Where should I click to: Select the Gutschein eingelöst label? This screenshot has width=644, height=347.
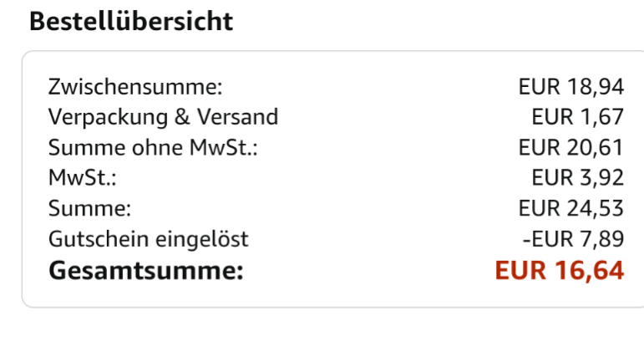(149, 240)
